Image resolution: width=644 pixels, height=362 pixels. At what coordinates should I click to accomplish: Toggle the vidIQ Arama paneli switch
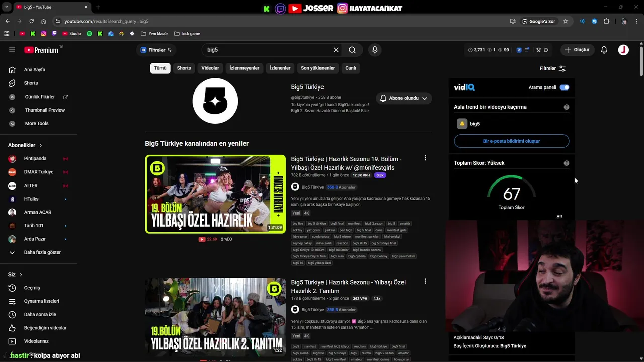565,87
